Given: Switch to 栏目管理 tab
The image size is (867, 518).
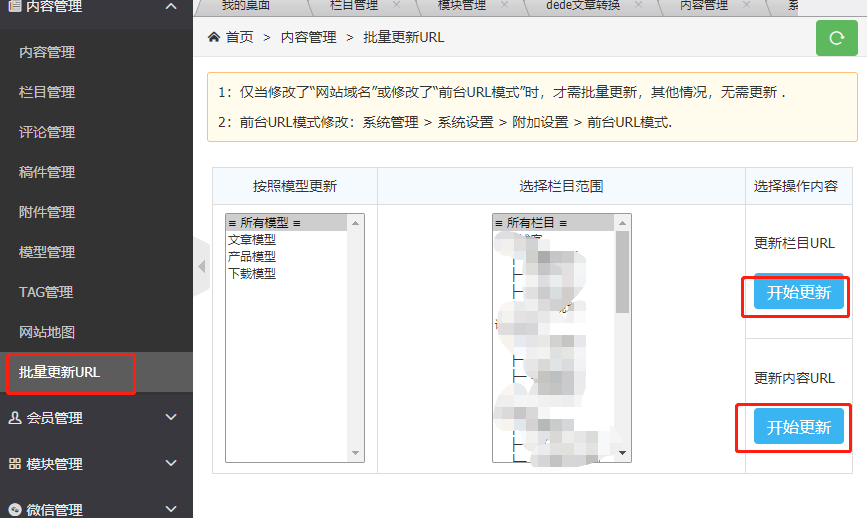Looking at the screenshot, I should point(354,6).
